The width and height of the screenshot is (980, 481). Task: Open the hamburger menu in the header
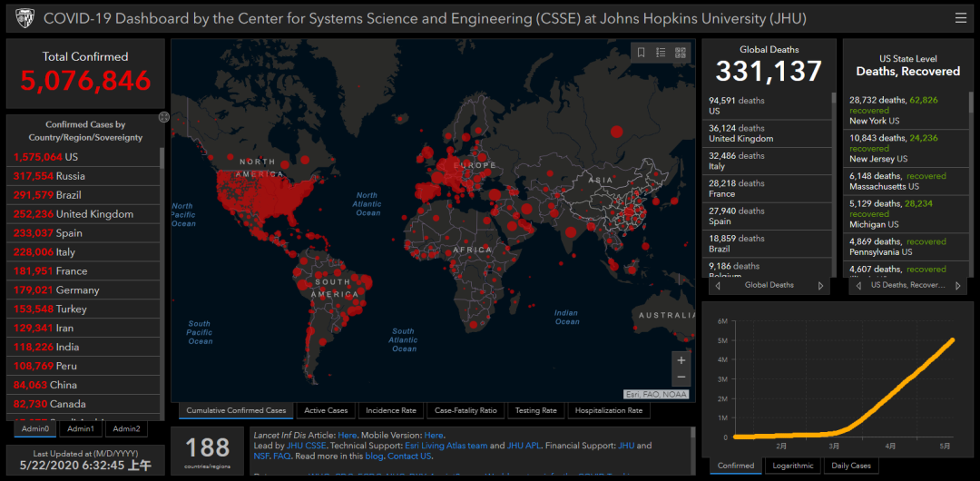961,18
